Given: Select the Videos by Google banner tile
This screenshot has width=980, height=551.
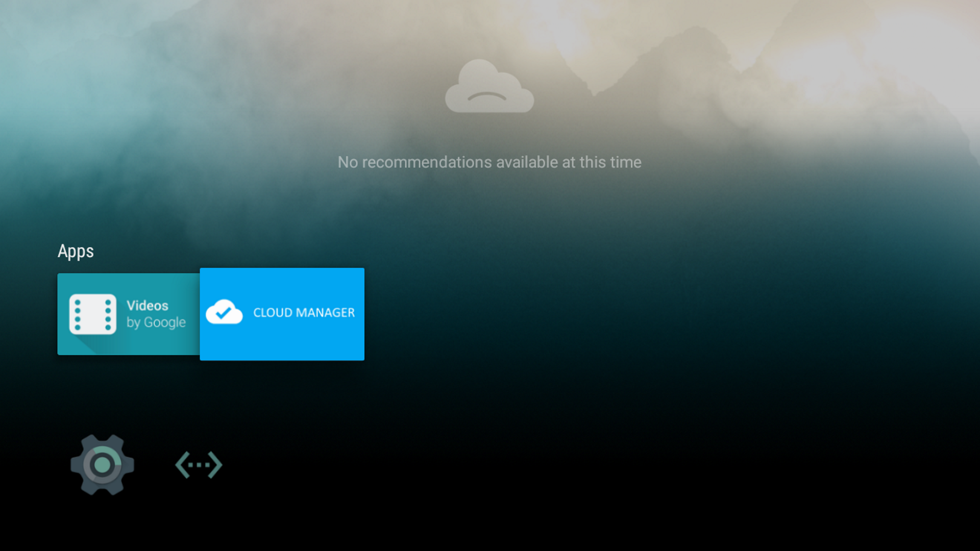Looking at the screenshot, I should click(128, 314).
